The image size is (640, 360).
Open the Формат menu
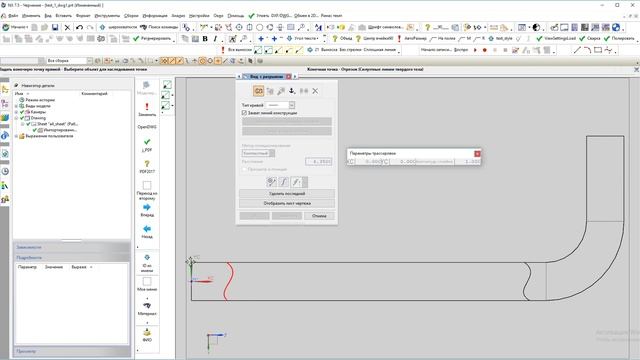83,16
